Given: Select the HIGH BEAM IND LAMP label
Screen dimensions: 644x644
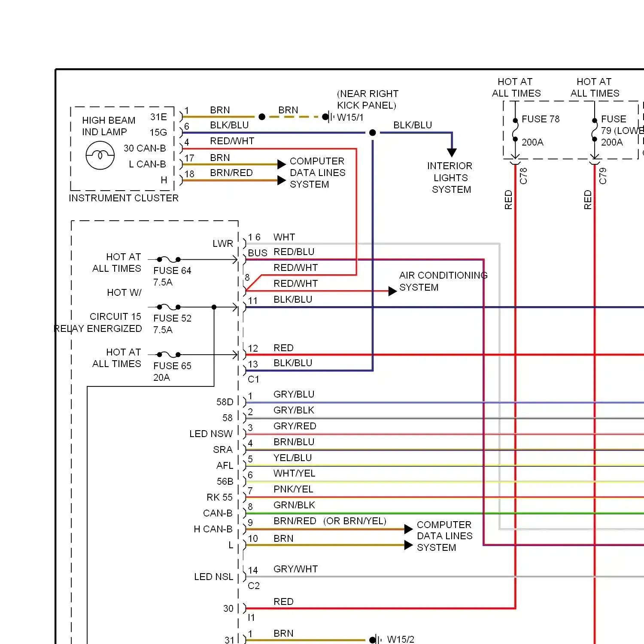Looking at the screenshot, I should pyautogui.click(x=109, y=126).
